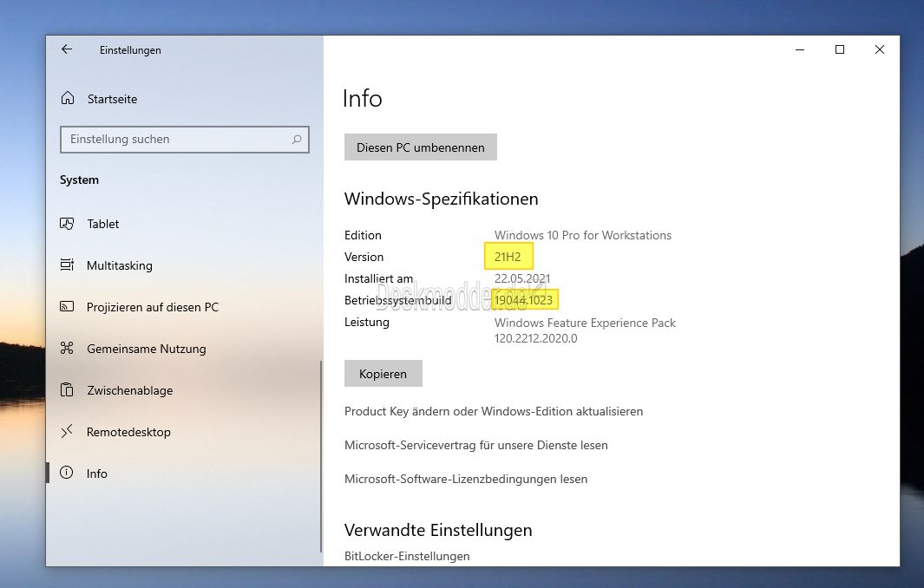The width and height of the screenshot is (924, 588).
Task: Click Diesen PC umbenennen button
Action: coord(421,147)
